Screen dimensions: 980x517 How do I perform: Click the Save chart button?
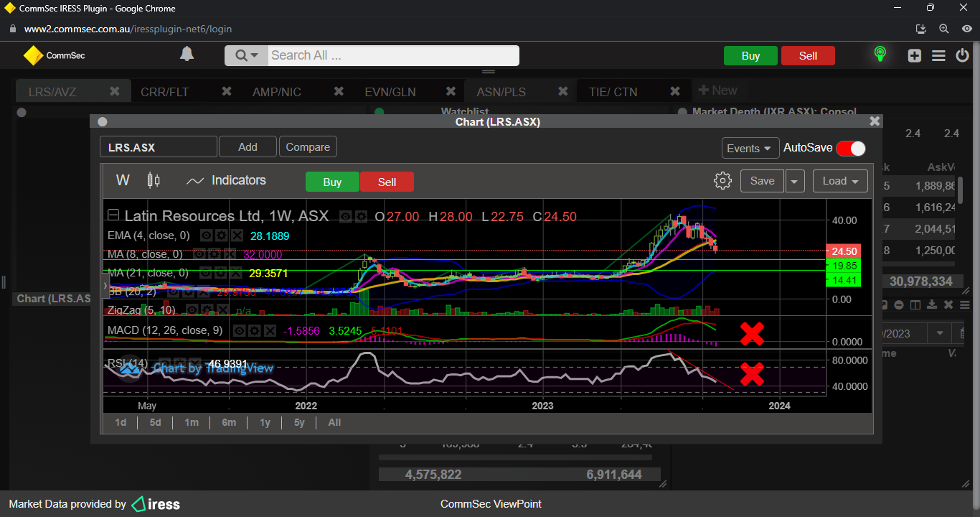(x=762, y=181)
